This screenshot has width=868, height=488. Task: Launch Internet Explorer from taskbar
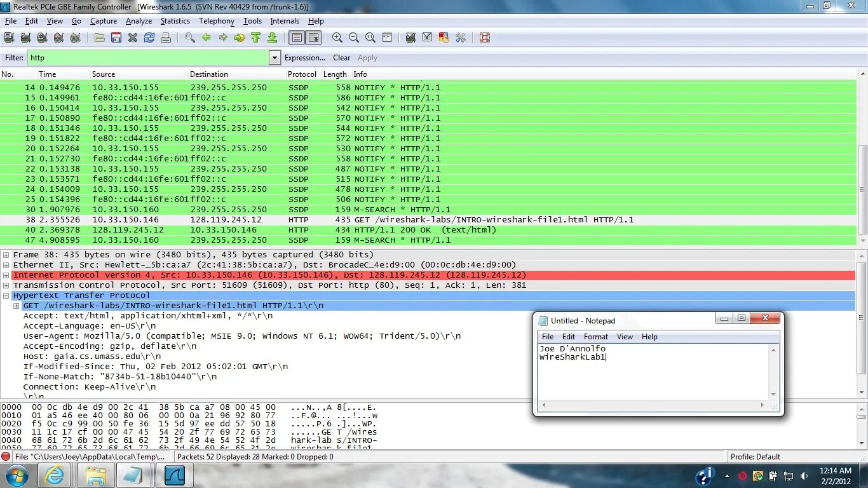(x=56, y=475)
